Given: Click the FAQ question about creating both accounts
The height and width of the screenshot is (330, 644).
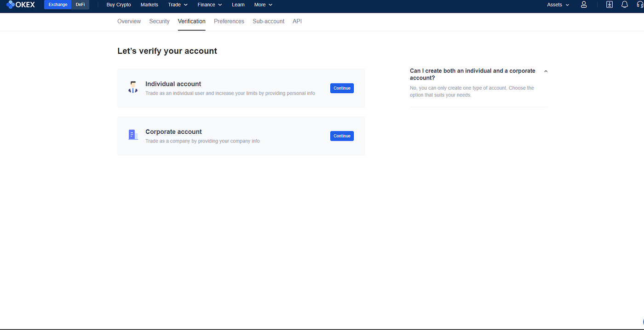Looking at the screenshot, I should (x=472, y=74).
